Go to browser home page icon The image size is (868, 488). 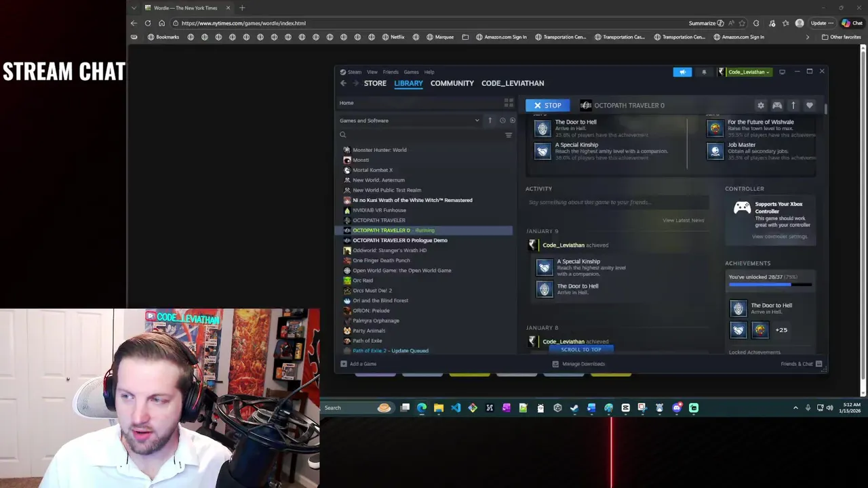tap(161, 23)
